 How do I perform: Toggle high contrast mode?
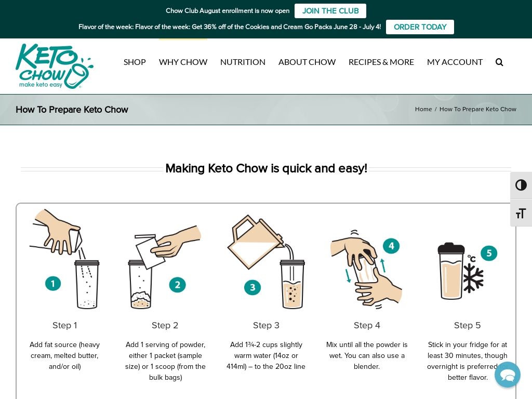tap(521, 185)
